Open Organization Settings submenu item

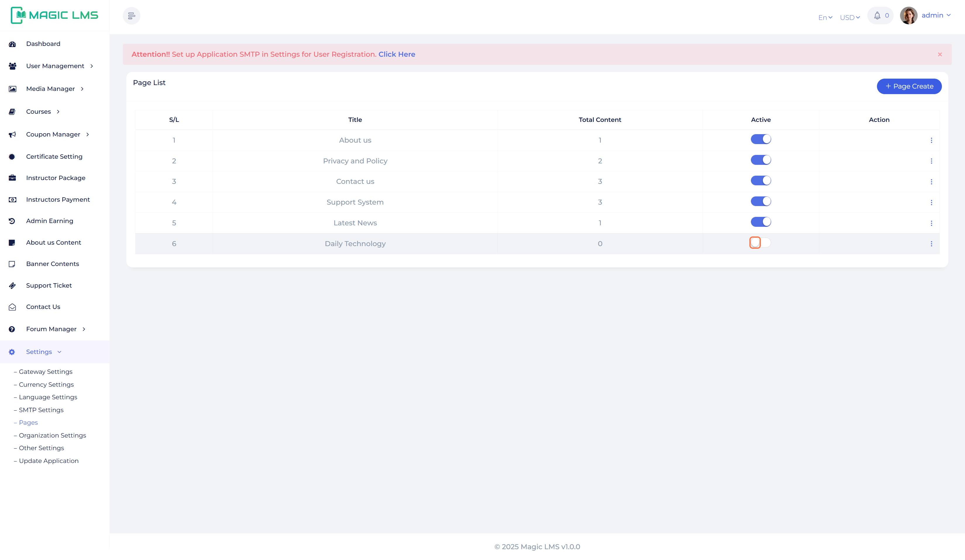click(x=52, y=436)
